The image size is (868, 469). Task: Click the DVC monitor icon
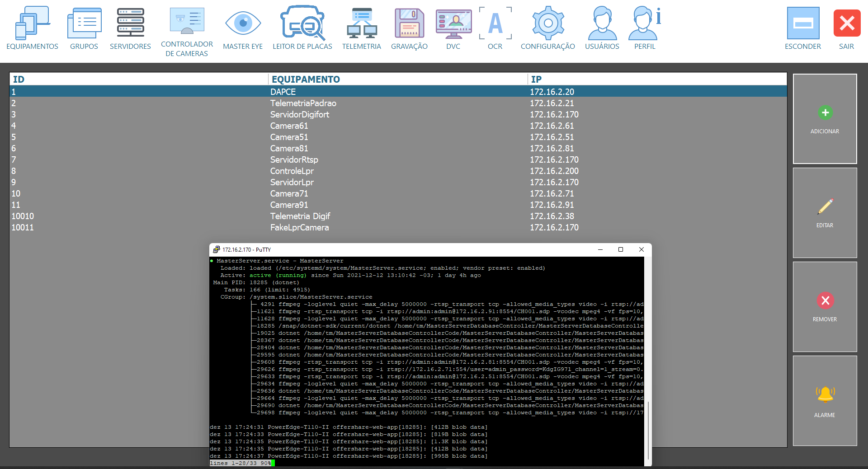453,27
